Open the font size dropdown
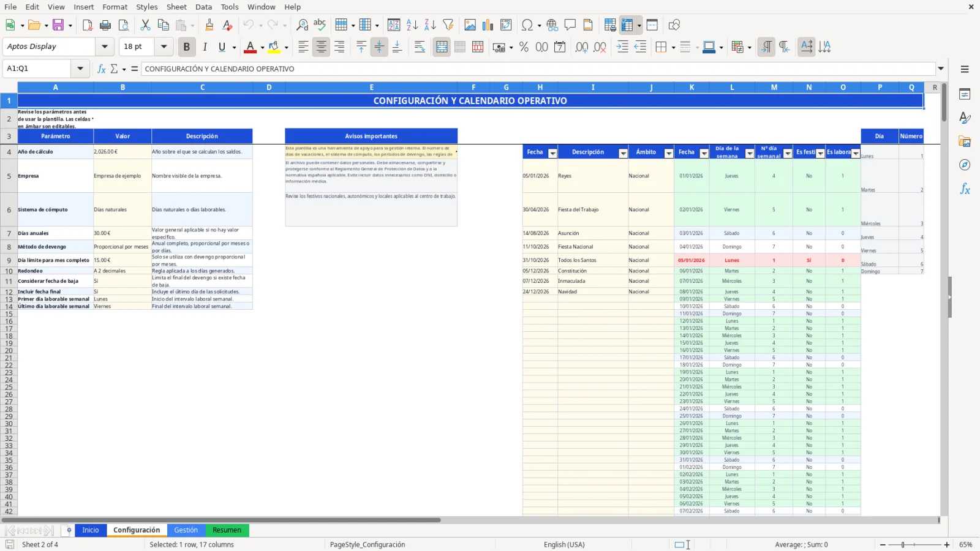The width and height of the screenshot is (980, 551). pos(164,47)
